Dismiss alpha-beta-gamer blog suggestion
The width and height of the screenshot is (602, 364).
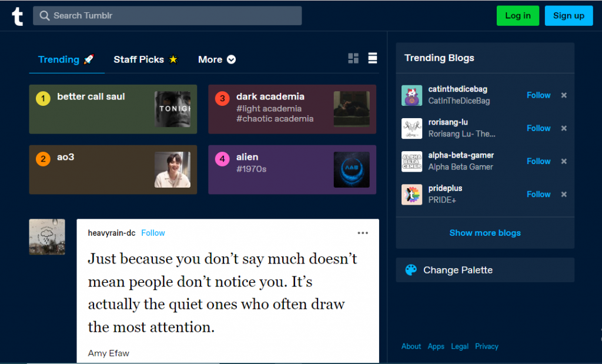[564, 161]
